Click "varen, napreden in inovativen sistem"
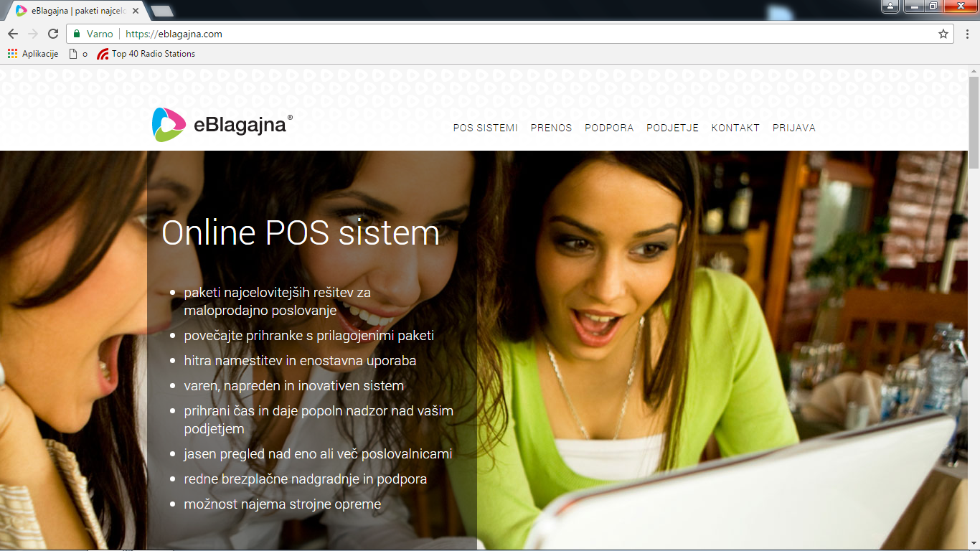980x551 pixels. (294, 385)
